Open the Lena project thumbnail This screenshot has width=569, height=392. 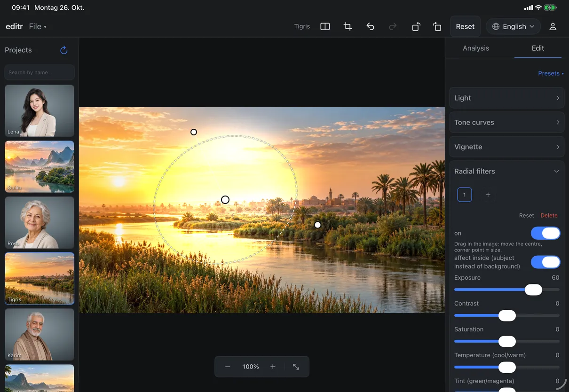[x=40, y=111]
